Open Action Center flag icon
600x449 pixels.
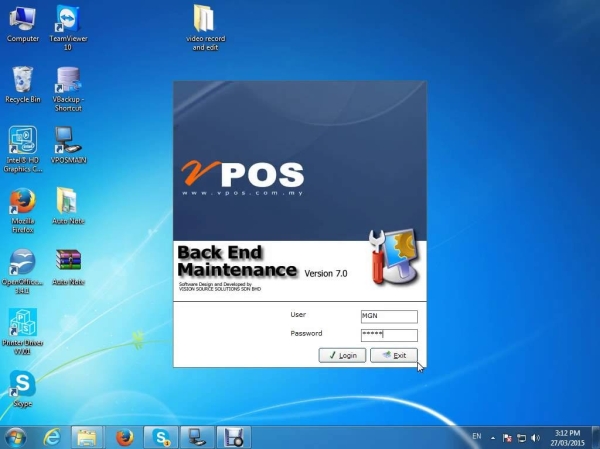pyautogui.click(x=507, y=438)
